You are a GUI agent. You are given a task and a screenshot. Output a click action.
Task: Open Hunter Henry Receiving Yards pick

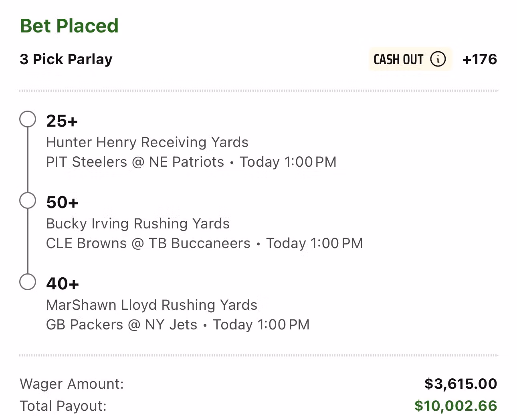pyautogui.click(x=147, y=142)
